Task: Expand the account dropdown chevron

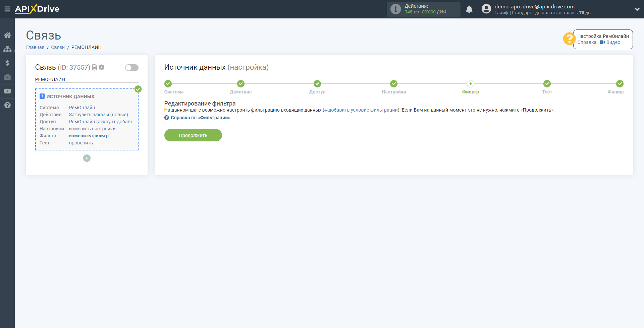Action: [637, 9]
